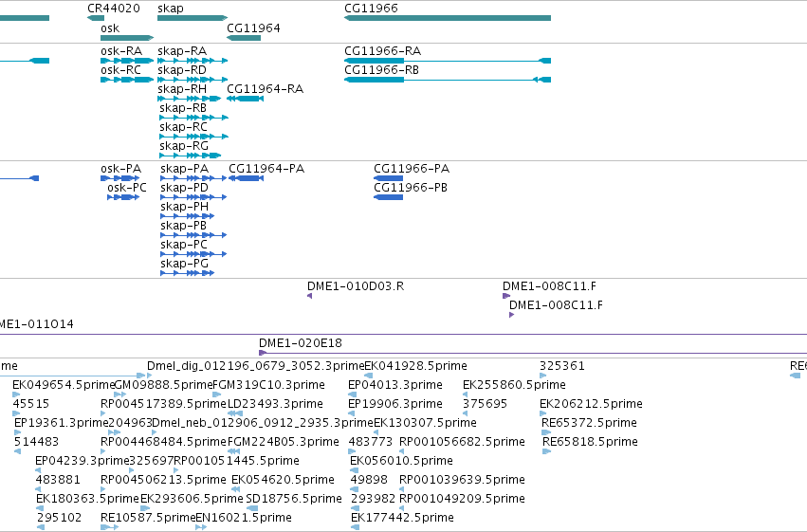Click the RP004468484.5prime EST
This screenshot has width=807, height=532.
pos(104,451)
